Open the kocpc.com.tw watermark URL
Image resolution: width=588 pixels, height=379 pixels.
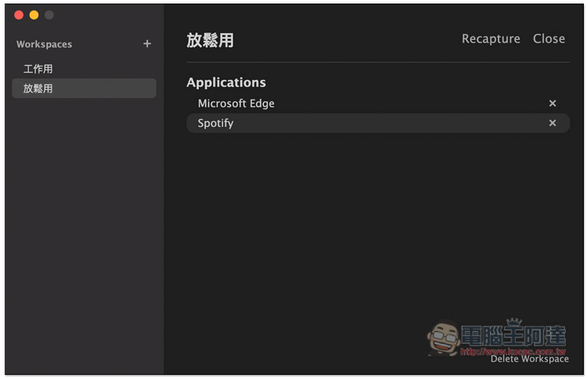click(513, 351)
